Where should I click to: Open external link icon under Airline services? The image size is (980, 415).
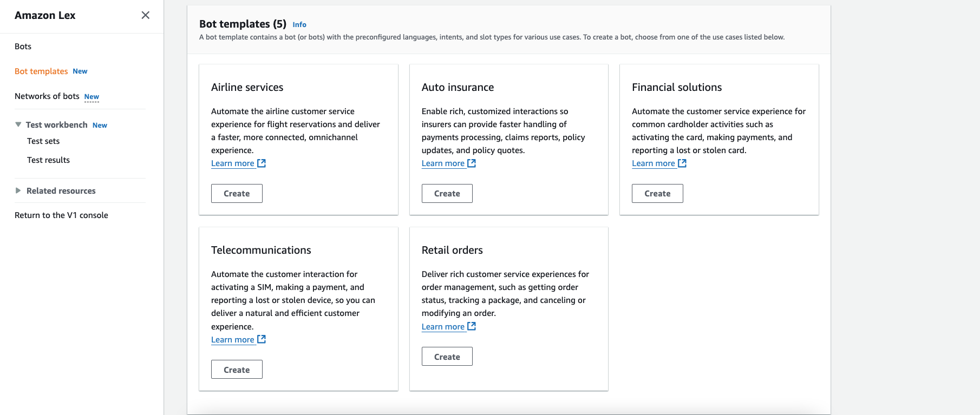click(x=262, y=163)
